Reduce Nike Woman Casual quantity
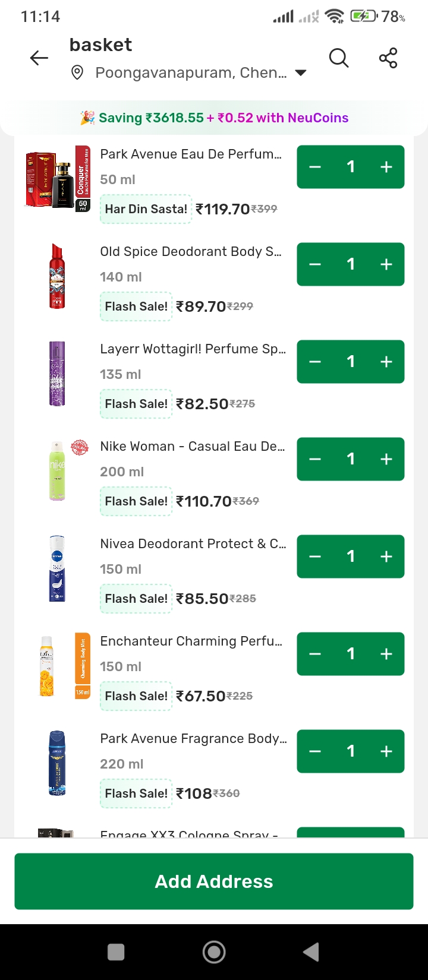This screenshot has width=428, height=980. (x=315, y=459)
